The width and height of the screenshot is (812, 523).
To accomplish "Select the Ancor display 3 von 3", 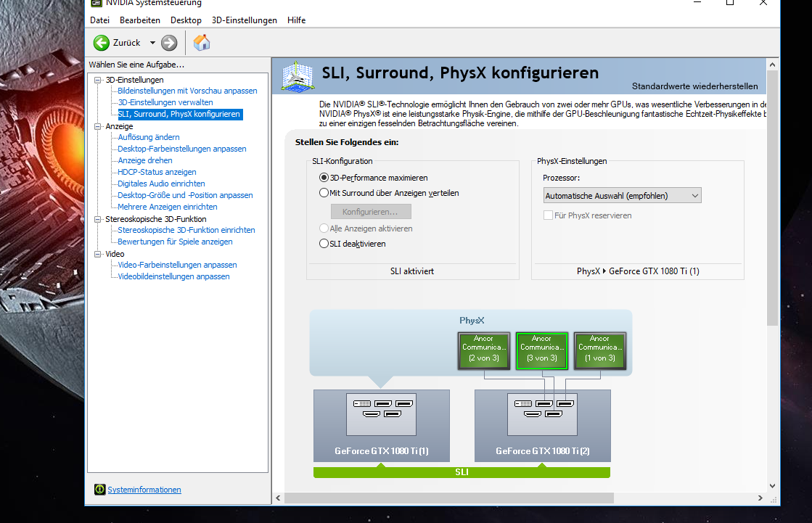I will click(x=541, y=351).
